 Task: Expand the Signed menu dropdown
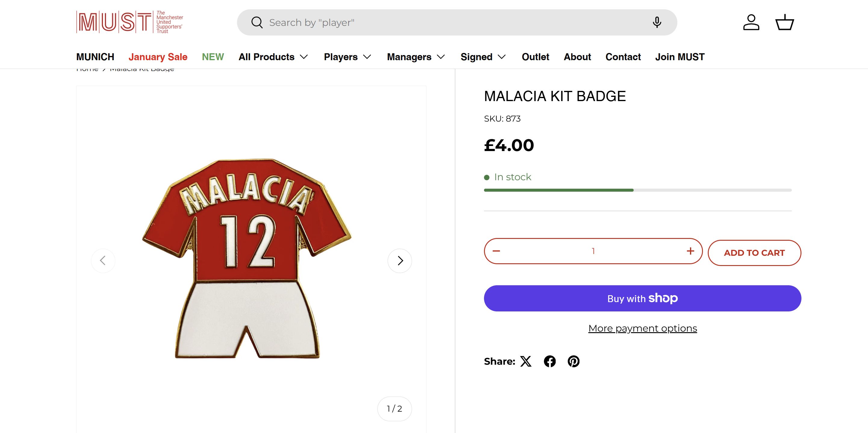tap(483, 57)
